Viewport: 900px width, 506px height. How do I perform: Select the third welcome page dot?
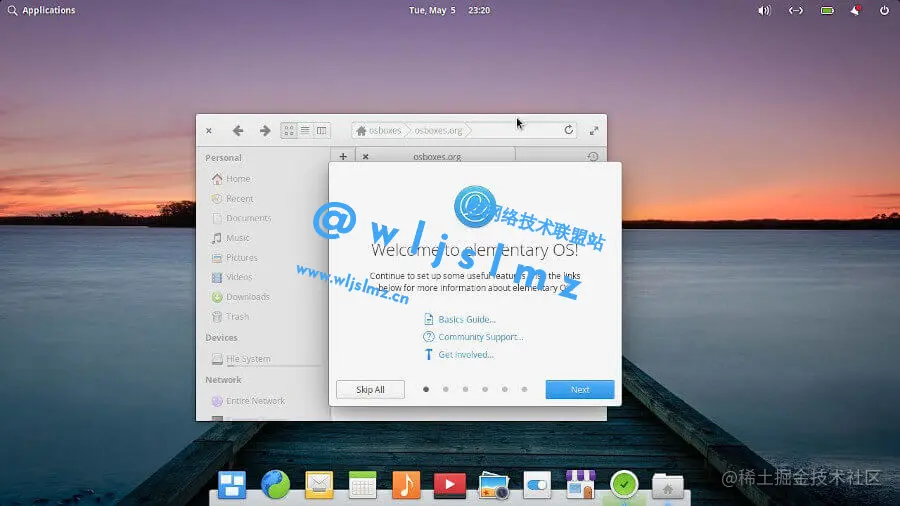(465, 390)
